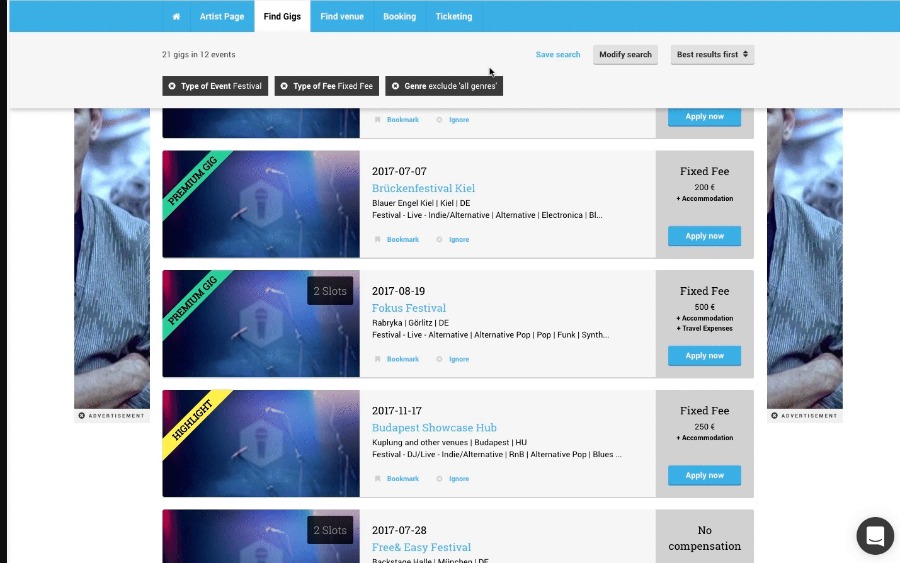Click the left advertisement image
Viewport: 900px width, 563px height.
point(112,258)
